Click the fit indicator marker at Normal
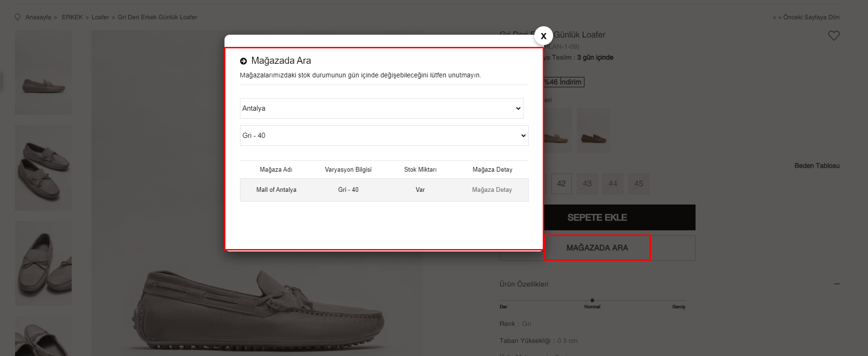 (592, 300)
